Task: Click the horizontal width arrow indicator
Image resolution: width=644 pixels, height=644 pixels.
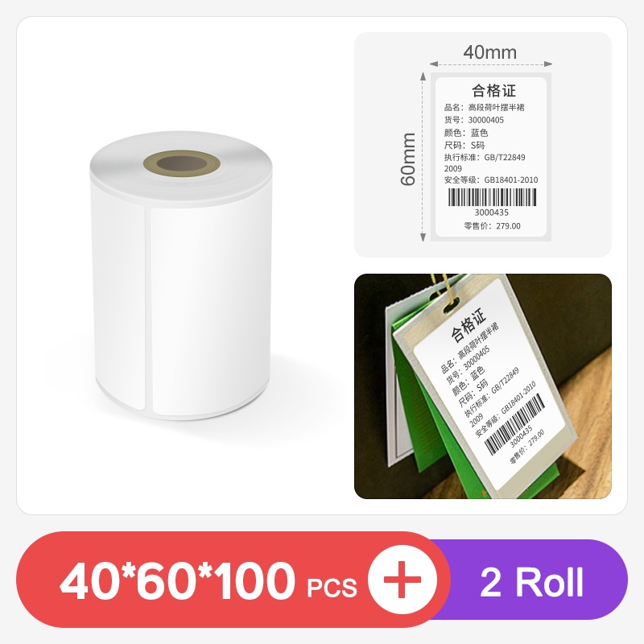Action: [x=491, y=64]
